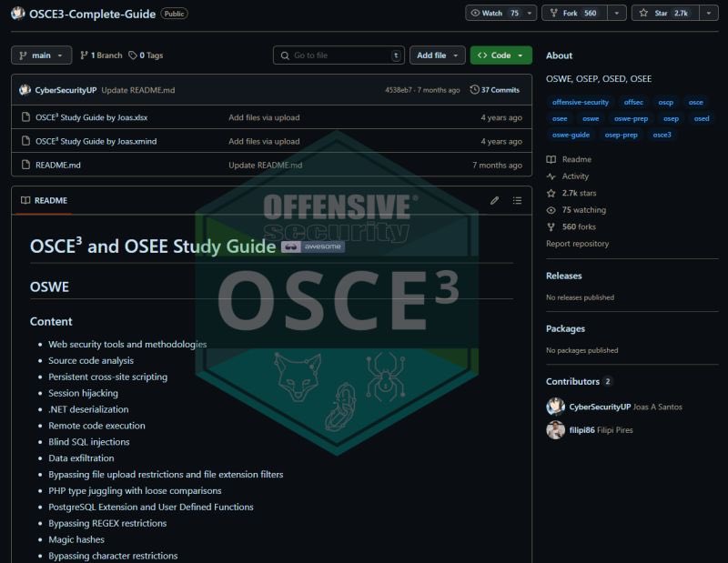The width and height of the screenshot is (728, 563).
Task: Fork the repository
Action: click(571, 13)
